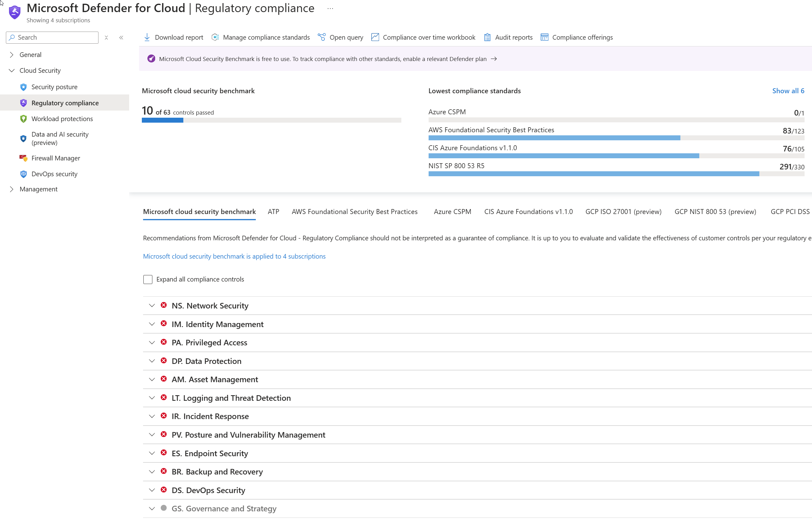Click the 10 of 63 controls passed progress bar
Screen dimensions: 812x529
[271, 120]
